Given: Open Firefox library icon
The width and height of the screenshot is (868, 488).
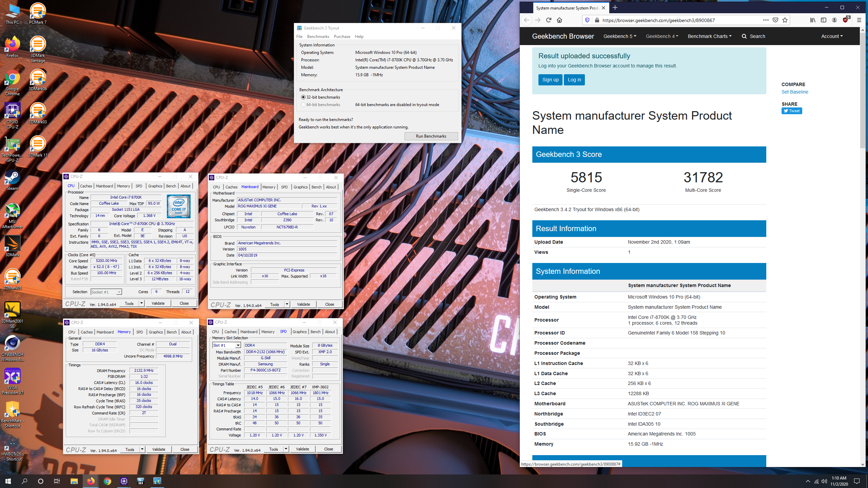Looking at the screenshot, I should (813, 20).
